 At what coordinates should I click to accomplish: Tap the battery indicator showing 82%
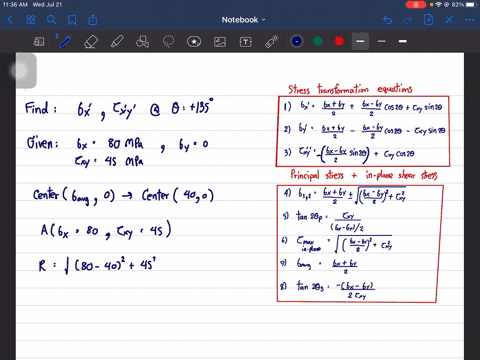pyautogui.click(x=464, y=5)
